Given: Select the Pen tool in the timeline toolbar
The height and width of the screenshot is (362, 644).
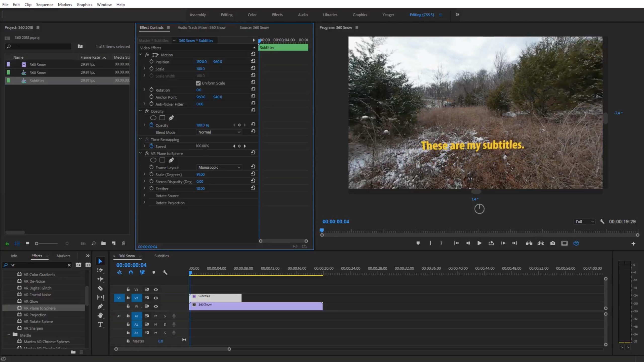Looking at the screenshot, I should [100, 306].
